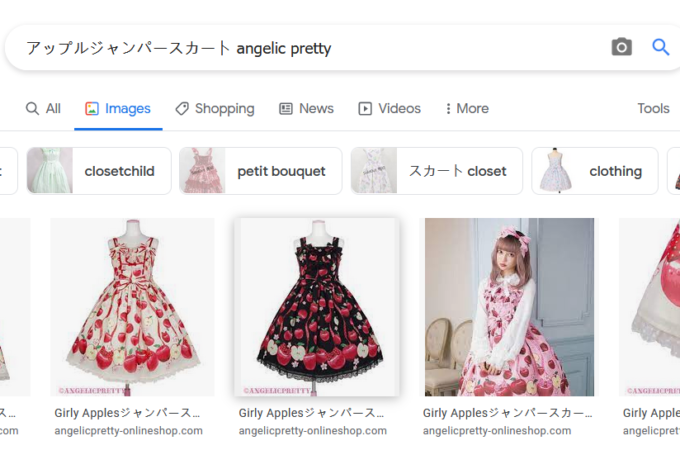Open the All results tab

tap(43, 108)
